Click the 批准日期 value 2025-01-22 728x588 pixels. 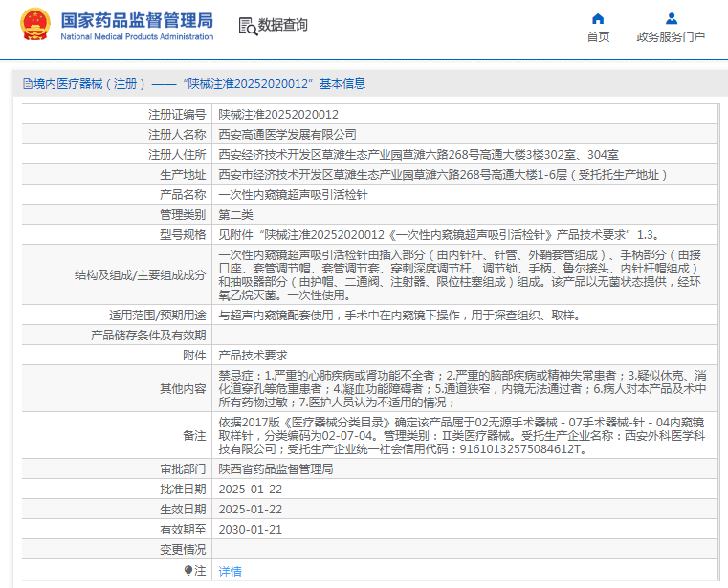251,490
